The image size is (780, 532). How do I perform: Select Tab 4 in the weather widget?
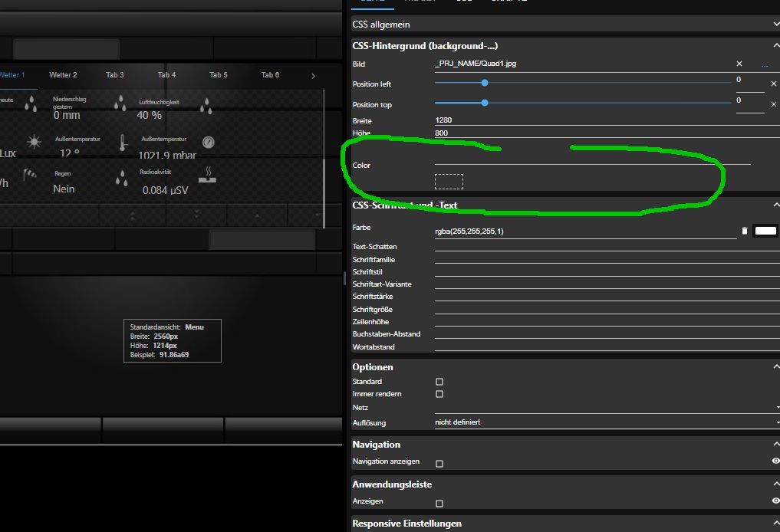[166, 75]
